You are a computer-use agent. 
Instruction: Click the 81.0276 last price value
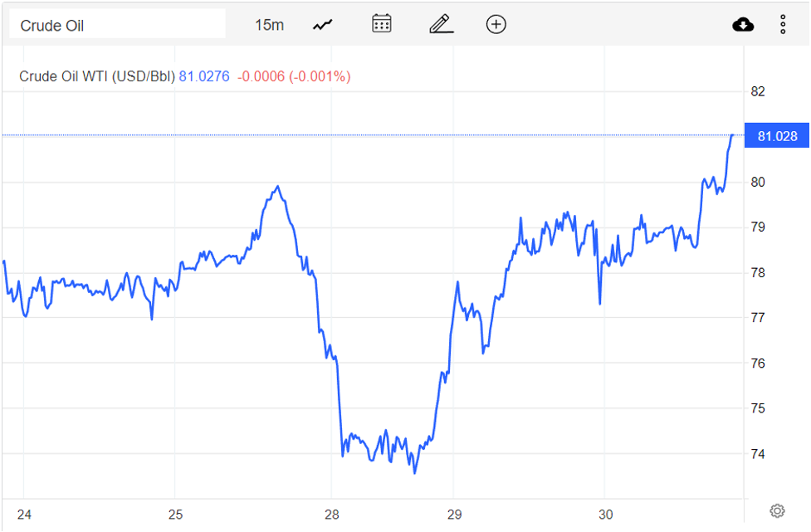(204, 76)
